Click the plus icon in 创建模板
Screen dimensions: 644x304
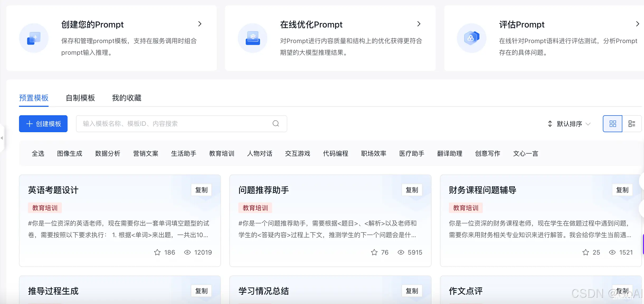tap(30, 124)
